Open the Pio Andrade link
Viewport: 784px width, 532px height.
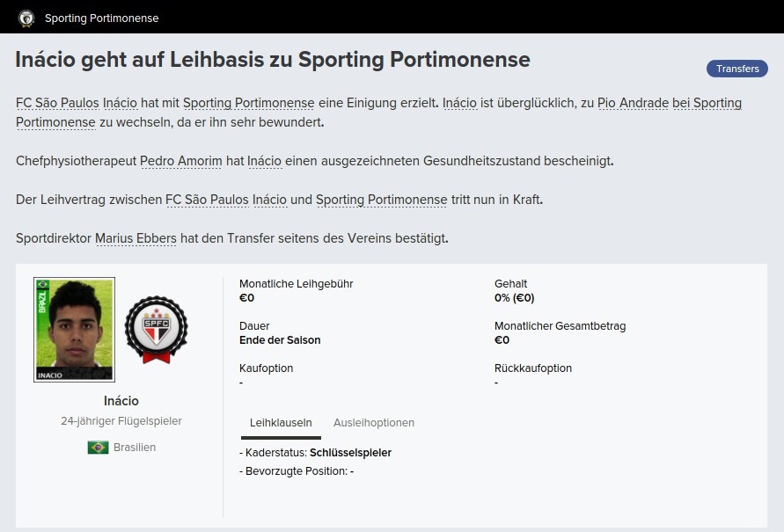click(x=633, y=103)
